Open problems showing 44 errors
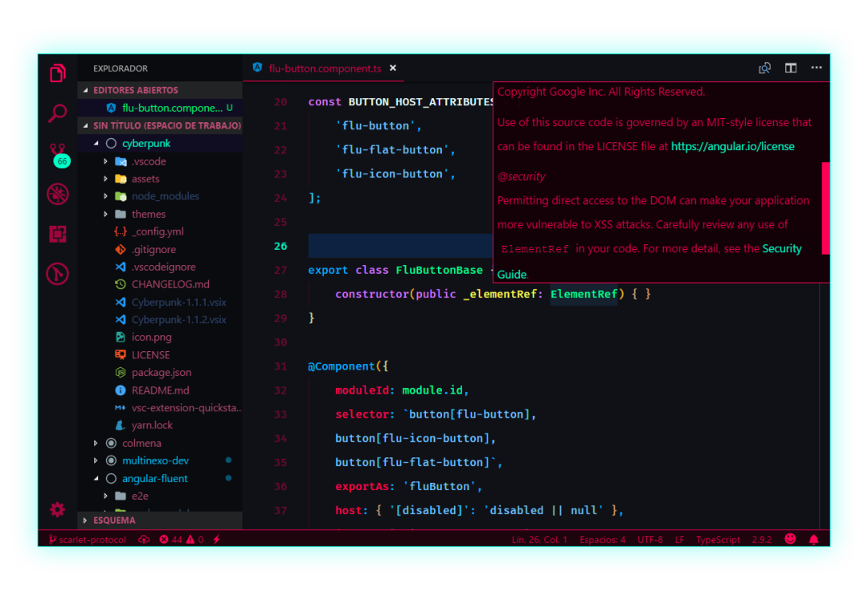868x601 pixels. coord(182,540)
